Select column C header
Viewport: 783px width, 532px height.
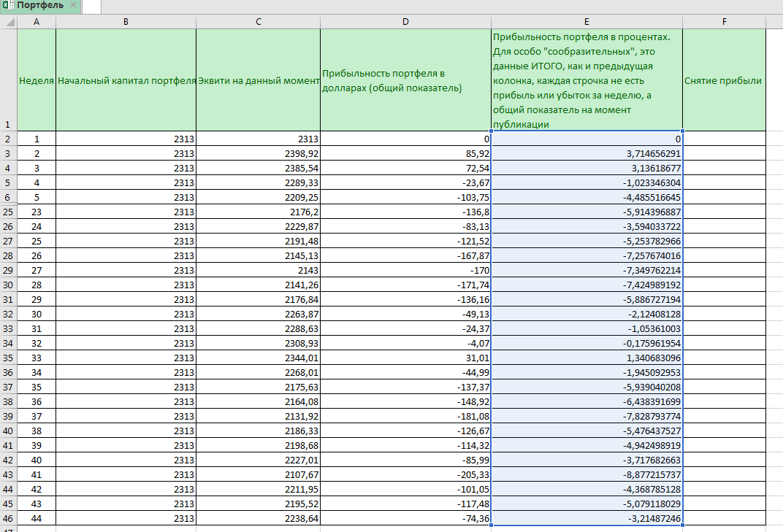(x=258, y=22)
